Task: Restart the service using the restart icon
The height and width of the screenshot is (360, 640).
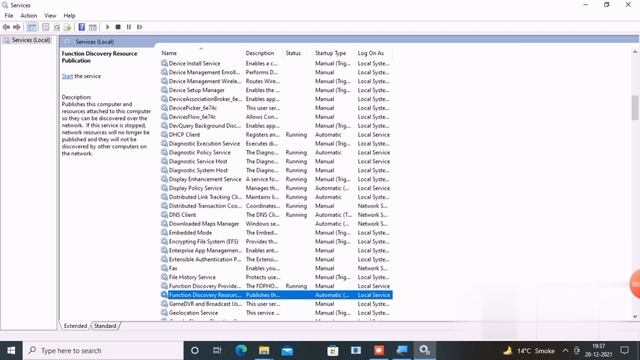Action: click(140, 27)
